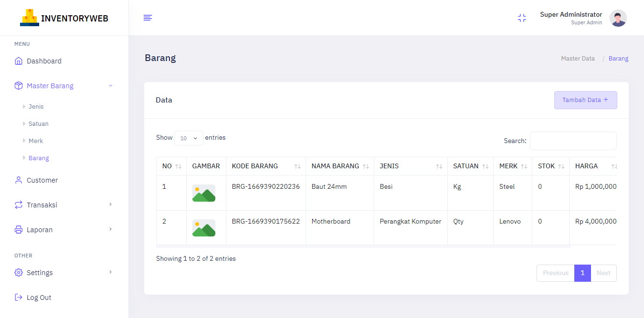
Task: Click the Master Barang box icon
Action: 18,85
